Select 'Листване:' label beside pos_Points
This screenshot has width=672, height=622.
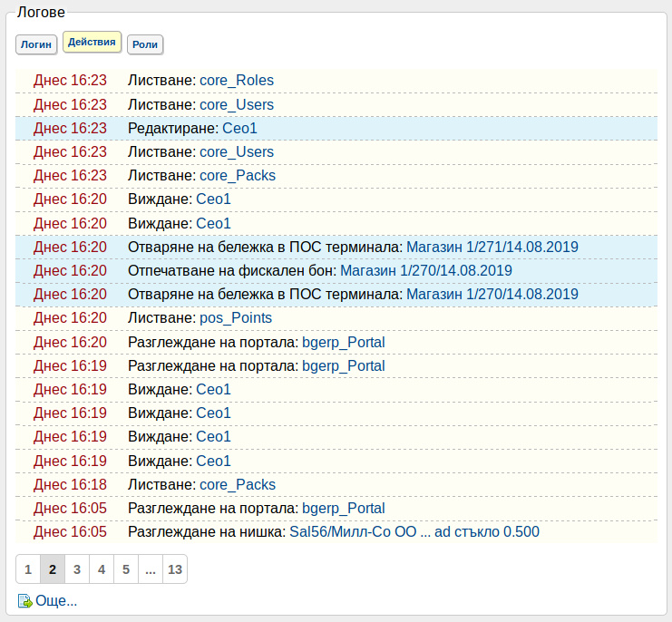(161, 318)
